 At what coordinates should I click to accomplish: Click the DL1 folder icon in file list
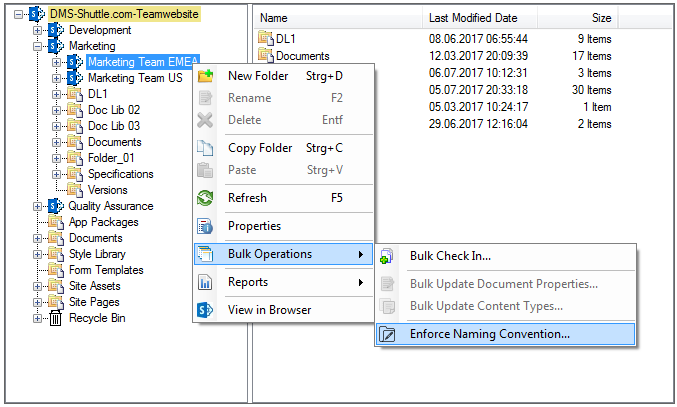(x=266, y=38)
